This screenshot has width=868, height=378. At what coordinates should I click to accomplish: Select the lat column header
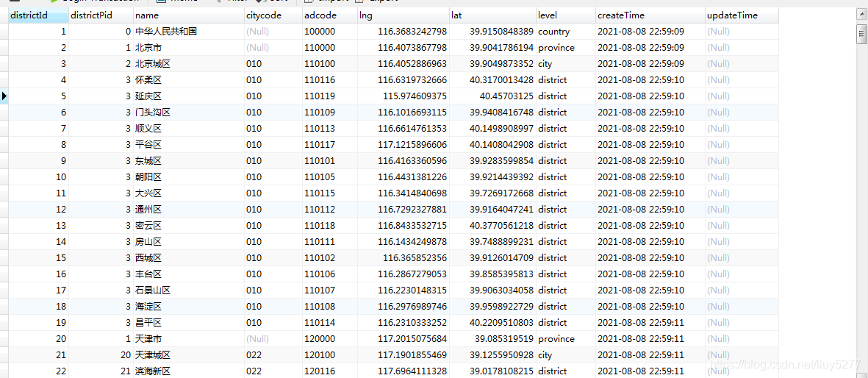pos(492,15)
